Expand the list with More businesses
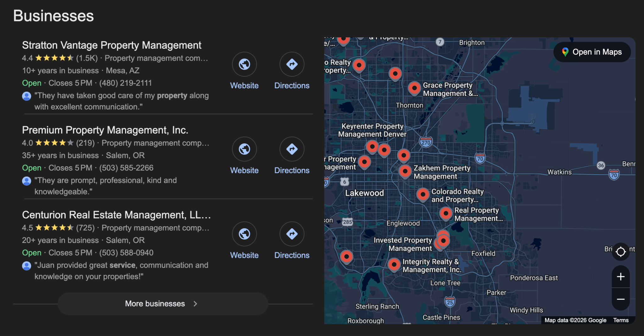 pyautogui.click(x=163, y=304)
